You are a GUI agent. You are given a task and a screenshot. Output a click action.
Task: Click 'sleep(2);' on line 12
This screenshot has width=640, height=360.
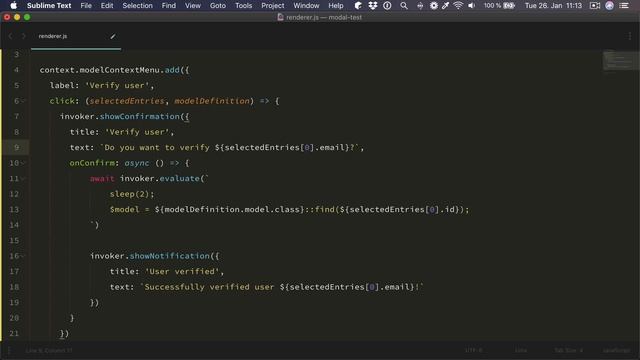(x=132, y=194)
